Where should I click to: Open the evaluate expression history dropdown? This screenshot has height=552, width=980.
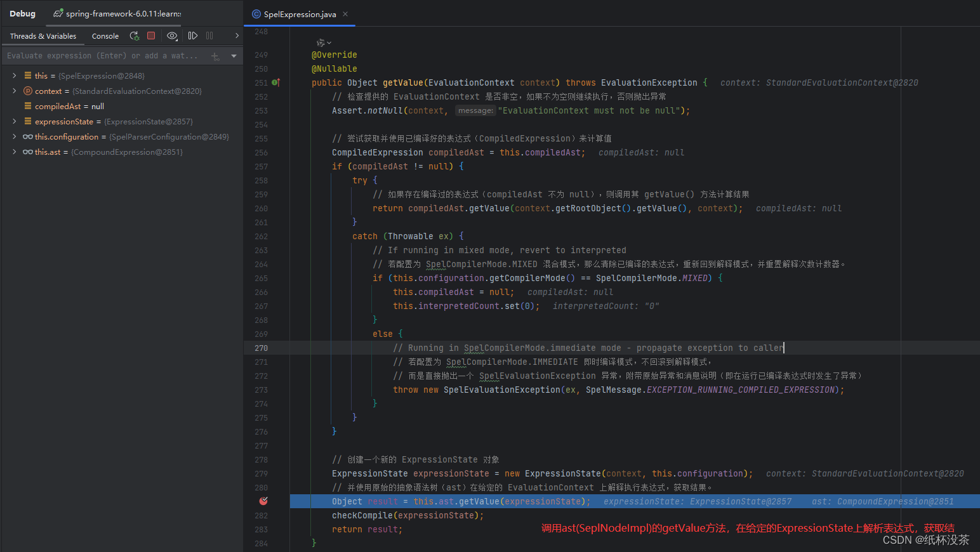234,56
